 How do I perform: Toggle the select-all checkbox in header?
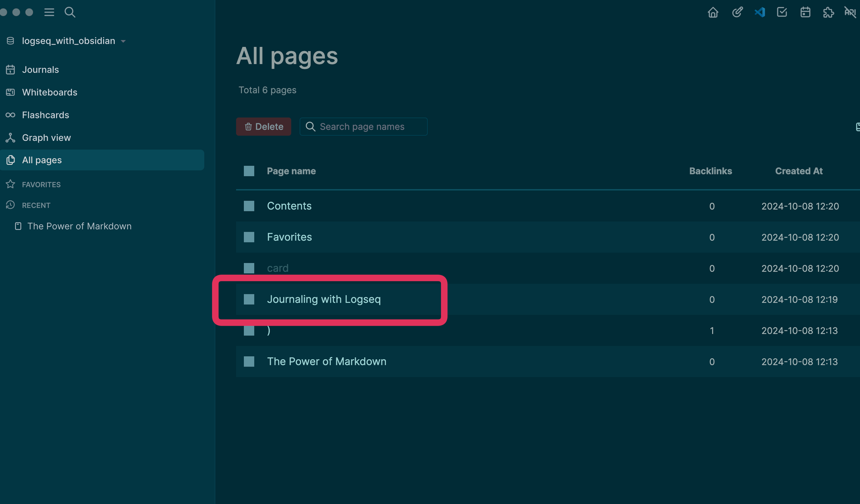[249, 171]
